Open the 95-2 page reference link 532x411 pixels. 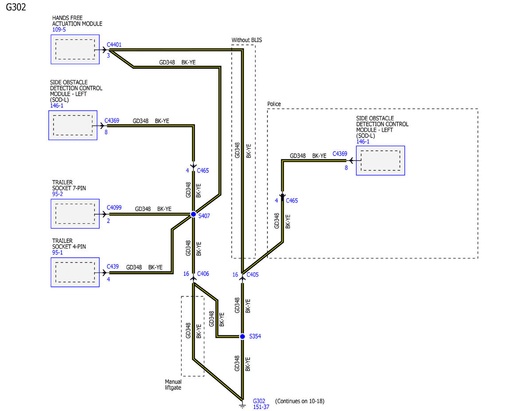[58, 194]
